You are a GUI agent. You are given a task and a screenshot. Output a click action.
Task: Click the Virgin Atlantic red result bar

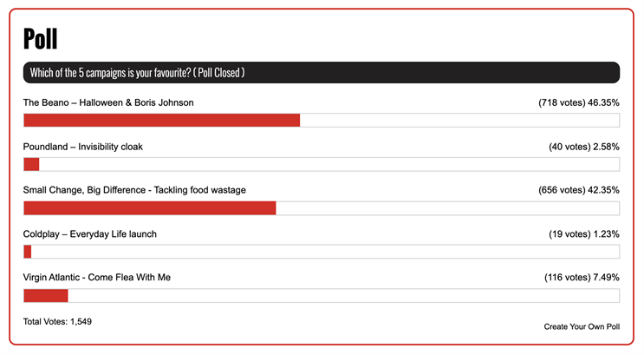point(46,296)
